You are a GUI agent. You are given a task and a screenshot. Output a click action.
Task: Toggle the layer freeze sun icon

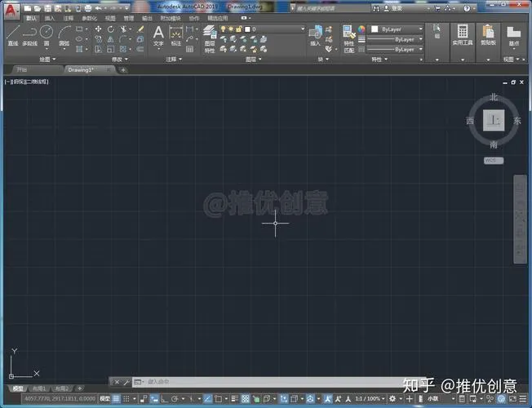point(231,29)
